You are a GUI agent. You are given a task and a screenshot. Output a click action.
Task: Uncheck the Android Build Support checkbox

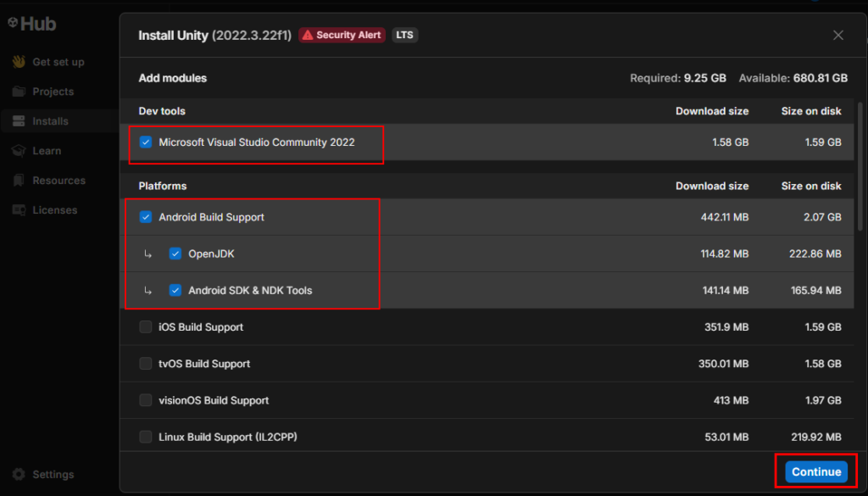tap(146, 217)
